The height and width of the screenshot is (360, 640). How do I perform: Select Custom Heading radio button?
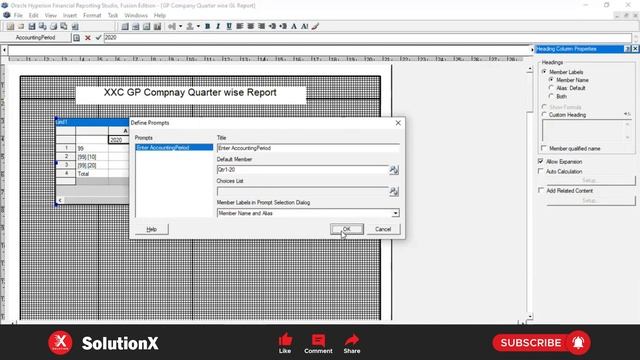(544, 115)
